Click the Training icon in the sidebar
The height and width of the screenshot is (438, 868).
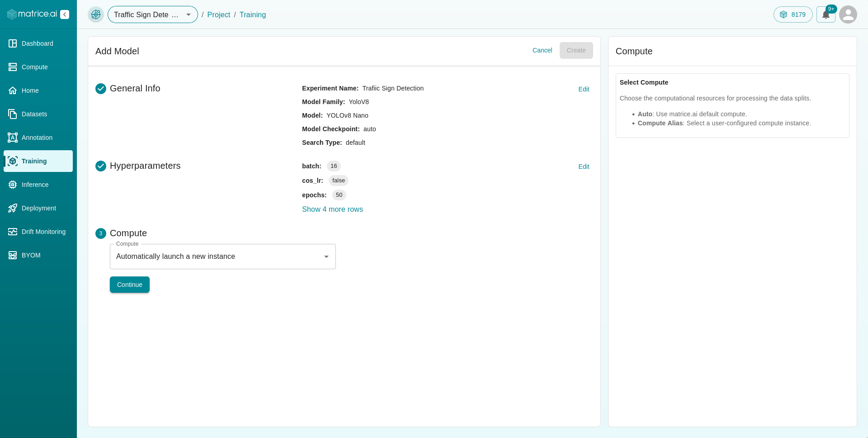[13, 161]
